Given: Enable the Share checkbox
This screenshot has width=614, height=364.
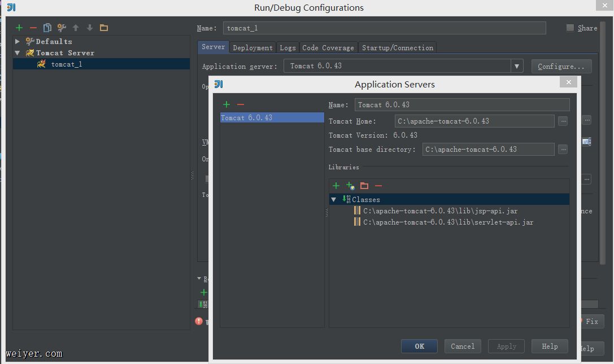Looking at the screenshot, I should pyautogui.click(x=570, y=28).
